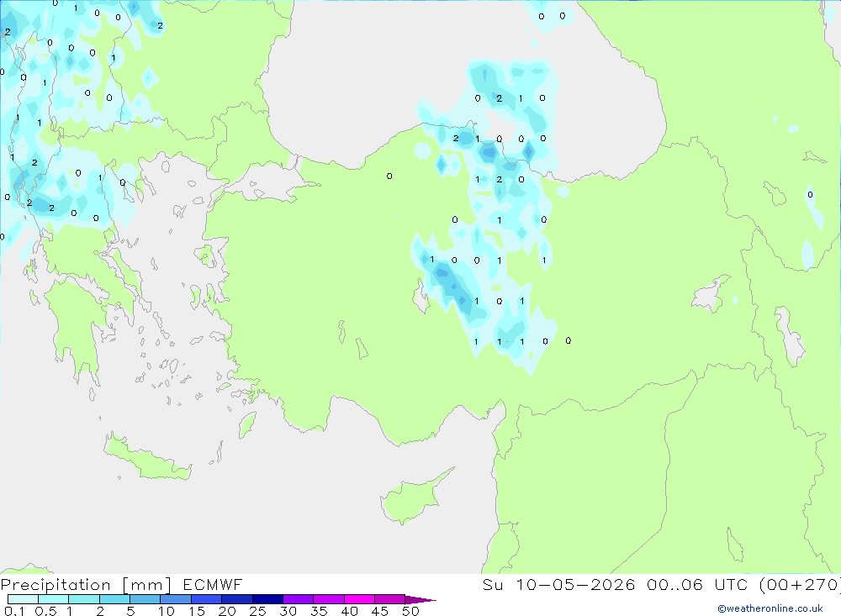This screenshot has height=616, width=841.
Task: Click legend label '10'
Action: [167, 611]
